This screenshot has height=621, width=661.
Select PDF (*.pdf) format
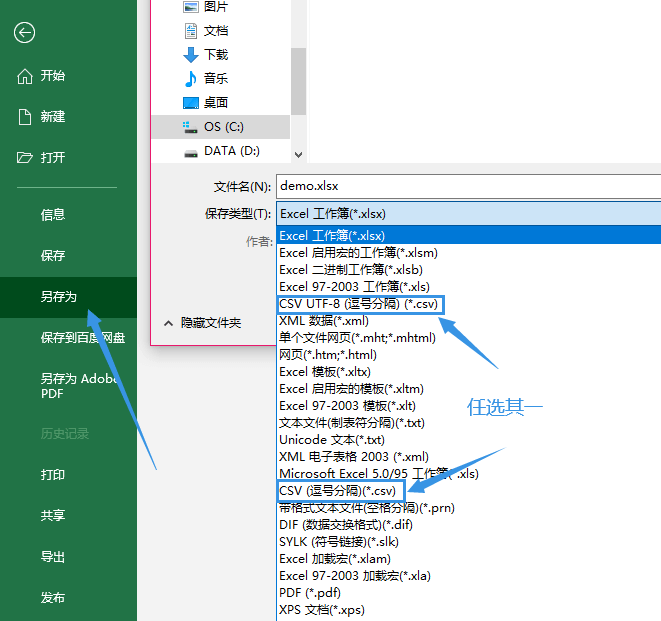pyautogui.click(x=310, y=593)
